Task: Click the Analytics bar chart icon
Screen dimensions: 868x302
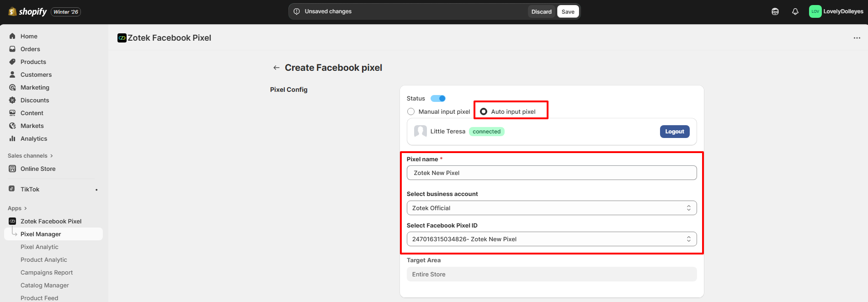Action: (x=12, y=138)
